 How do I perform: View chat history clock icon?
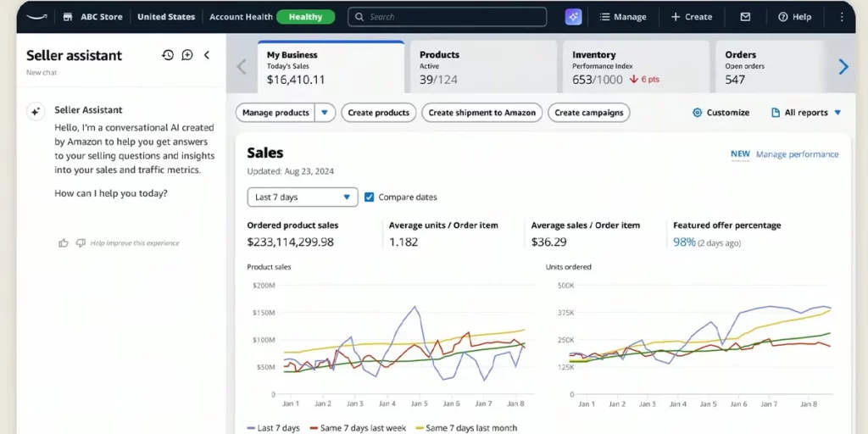168,55
